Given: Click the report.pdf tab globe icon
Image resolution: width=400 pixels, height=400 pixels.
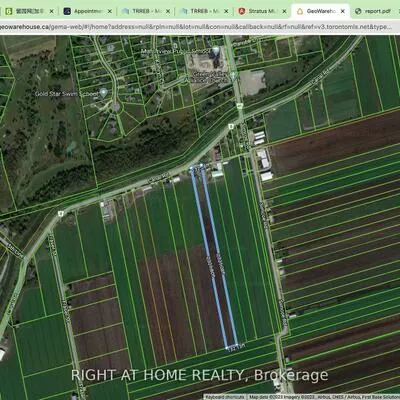Looking at the screenshot, I should click(x=358, y=11).
